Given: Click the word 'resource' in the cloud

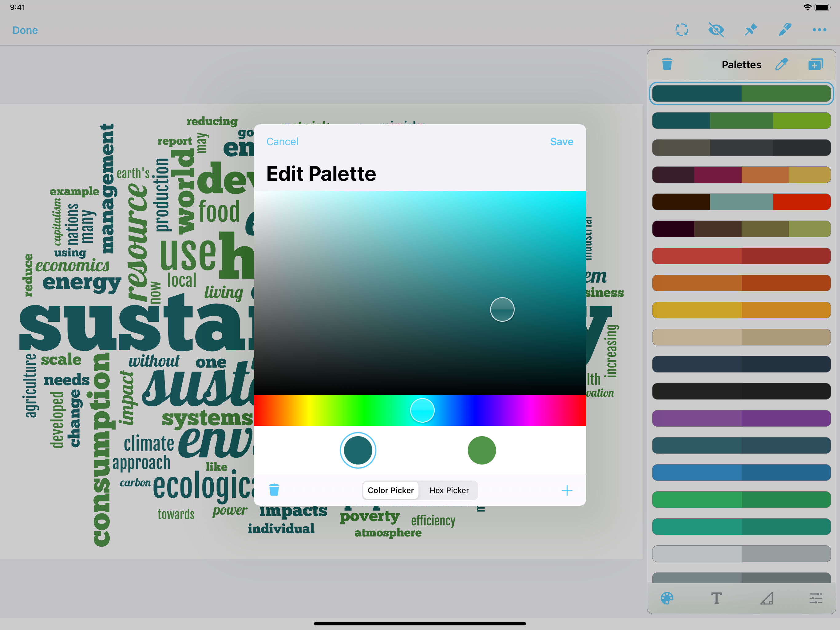Looking at the screenshot, I should tap(137, 242).
